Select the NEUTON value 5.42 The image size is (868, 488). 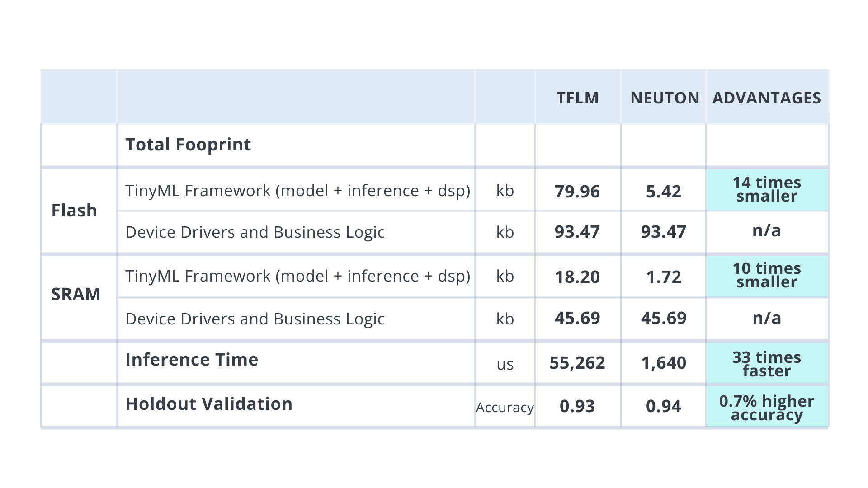point(664,192)
